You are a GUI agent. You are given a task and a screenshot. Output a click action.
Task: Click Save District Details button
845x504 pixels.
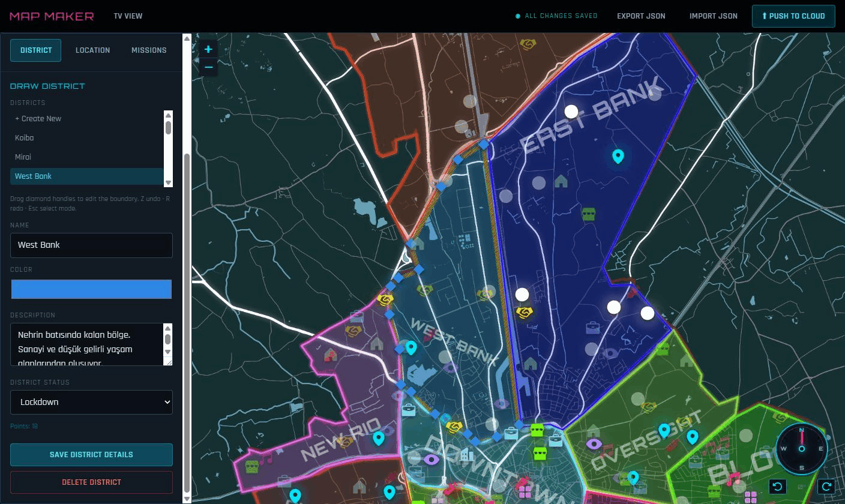91,455
